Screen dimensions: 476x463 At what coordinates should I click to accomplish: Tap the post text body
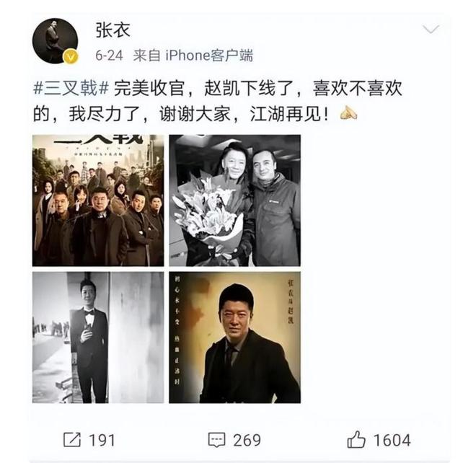[x=218, y=101]
